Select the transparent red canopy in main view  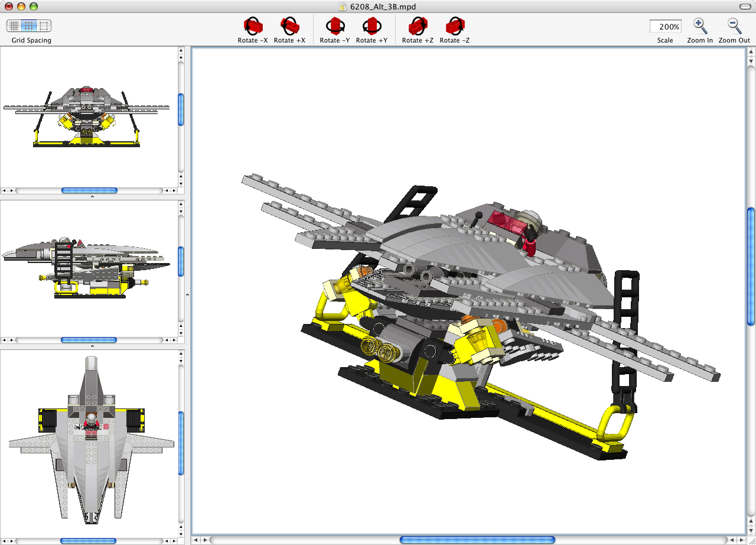point(506,223)
